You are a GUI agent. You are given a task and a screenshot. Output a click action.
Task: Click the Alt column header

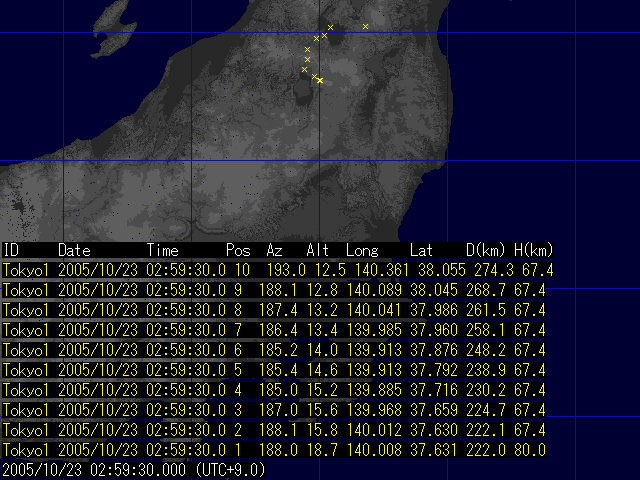(318, 249)
